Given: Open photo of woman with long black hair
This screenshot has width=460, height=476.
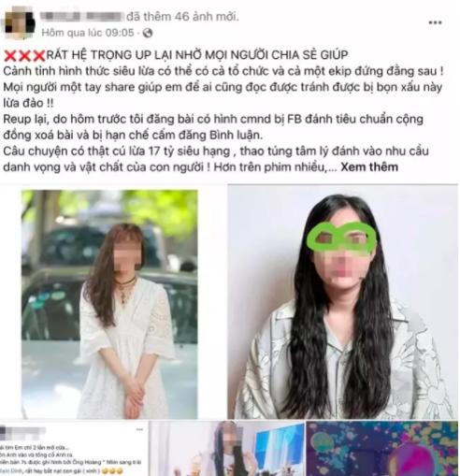Looking at the screenshot, I should point(342,302).
